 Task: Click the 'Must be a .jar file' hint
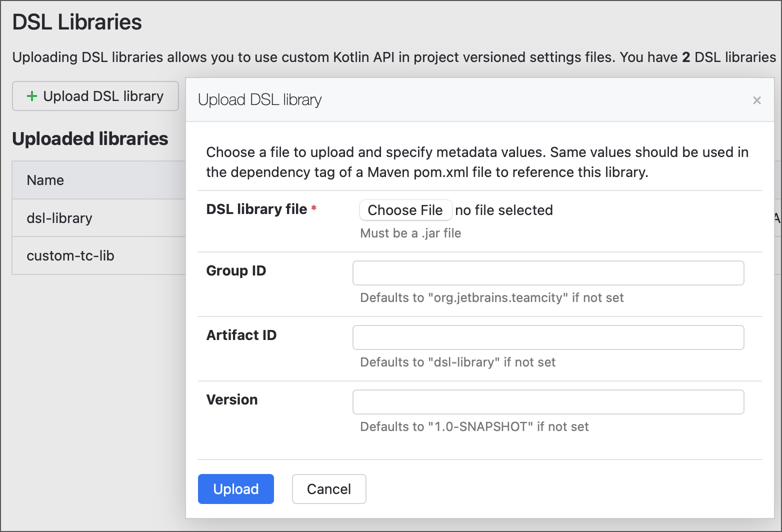[x=410, y=233]
